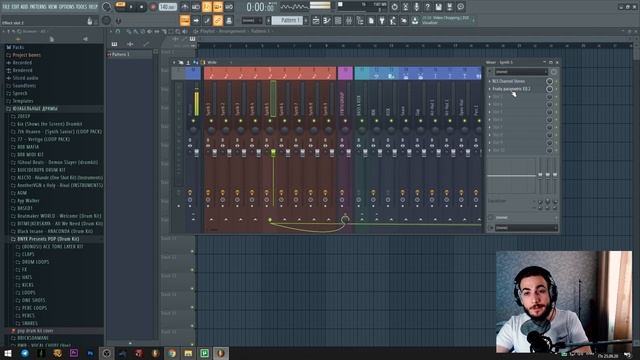Click the metronome icon next to tempo
Screen dimensions: 640x360
185,7
